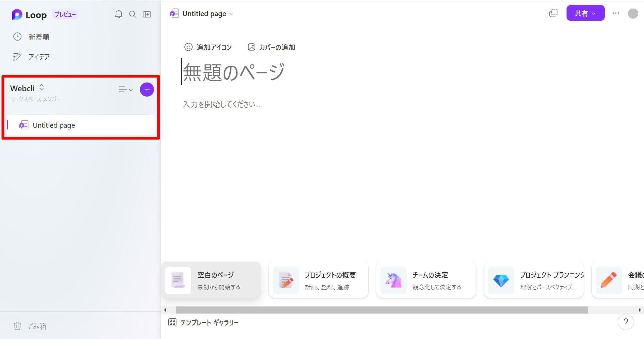The image size is (644, 339).
Task: Open the account profile avatar
Action: [633, 13]
